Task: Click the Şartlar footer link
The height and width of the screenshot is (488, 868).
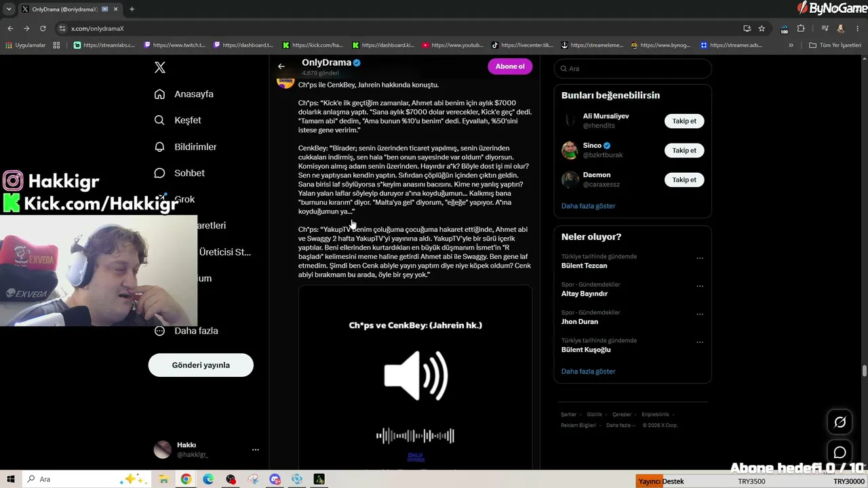Action: [568, 414]
